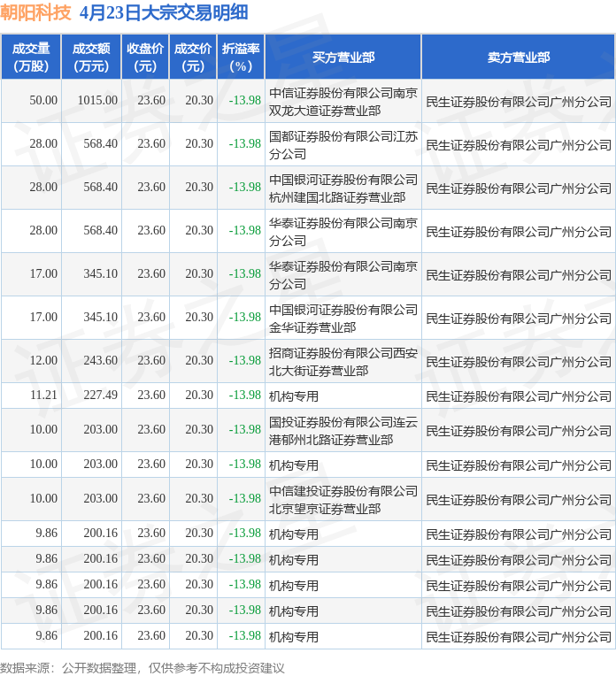The image size is (616, 676).
Task: Click buyer 国投证券股份有限公司连云港郁州北路证券营业部
Action: 343,431
